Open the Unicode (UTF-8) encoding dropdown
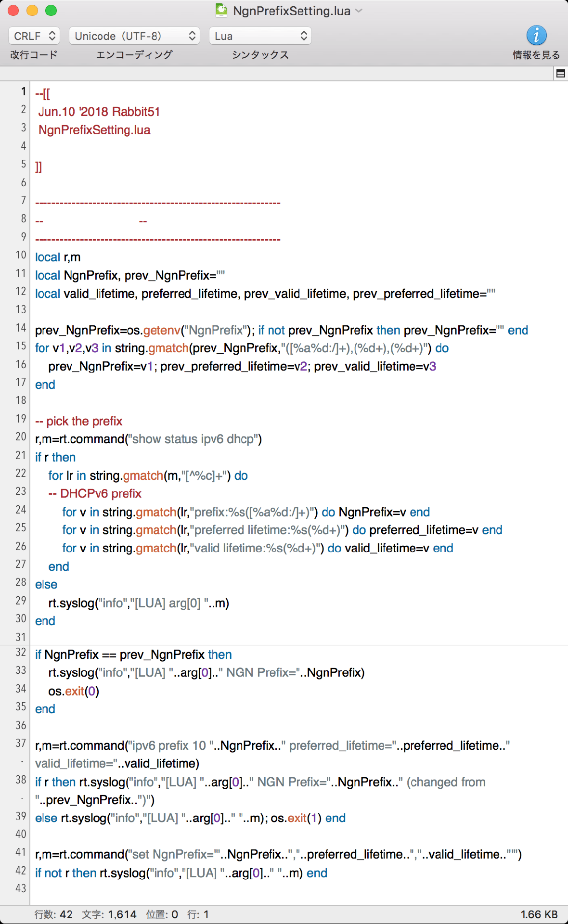The width and height of the screenshot is (568, 924). click(134, 36)
